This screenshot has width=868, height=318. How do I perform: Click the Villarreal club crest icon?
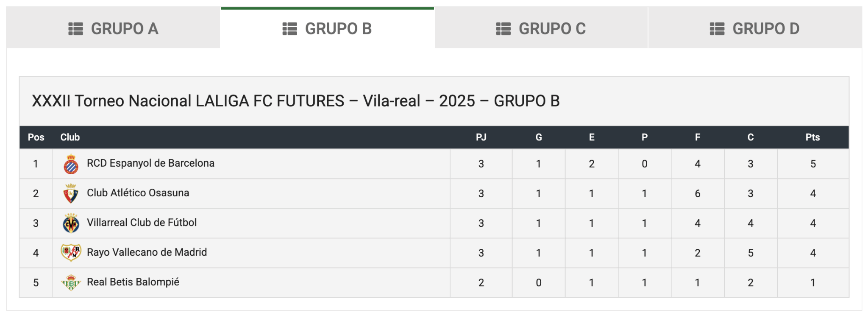(x=71, y=223)
